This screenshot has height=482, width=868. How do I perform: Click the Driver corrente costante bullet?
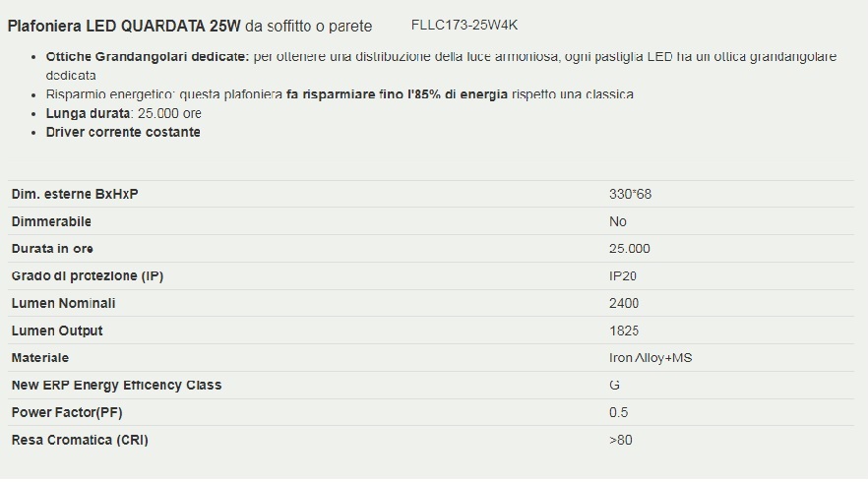coord(123,132)
